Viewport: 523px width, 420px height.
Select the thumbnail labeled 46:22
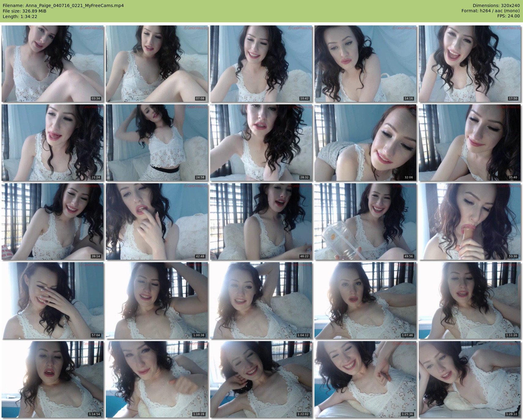coord(261,221)
